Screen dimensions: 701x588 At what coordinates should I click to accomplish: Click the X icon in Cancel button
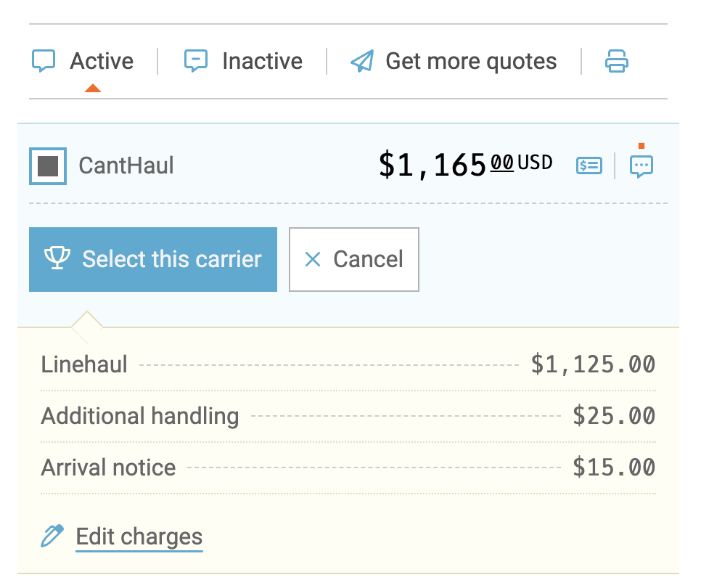click(x=313, y=259)
